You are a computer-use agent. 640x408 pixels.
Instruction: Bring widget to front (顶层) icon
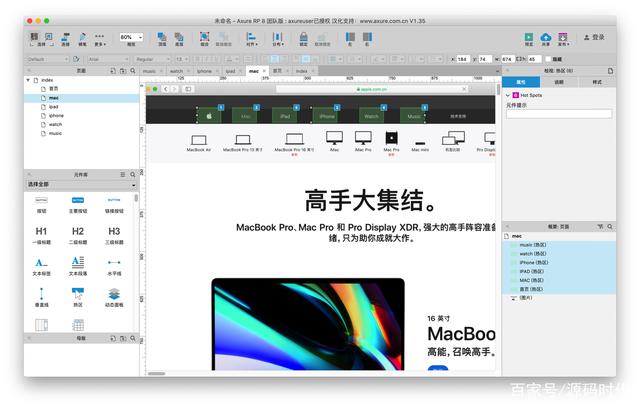tap(162, 39)
